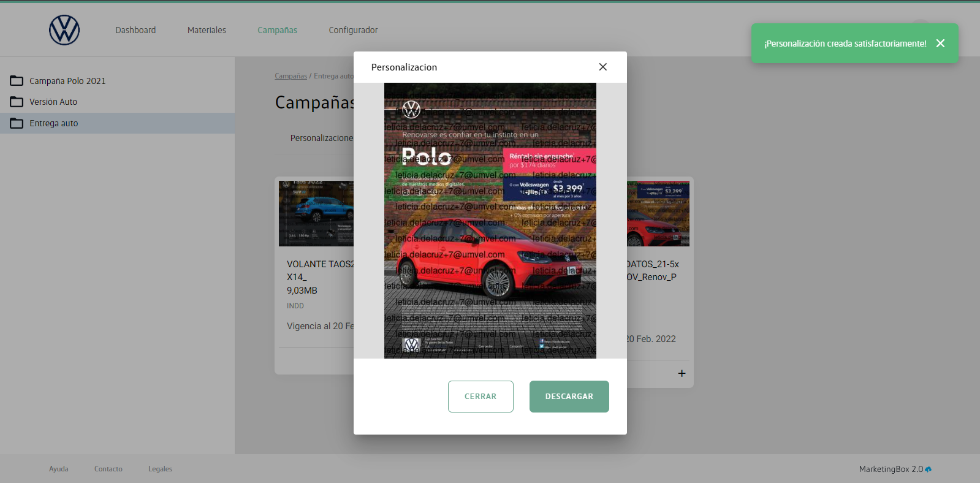Click the 20 Feb. 2022 date text

point(651,339)
